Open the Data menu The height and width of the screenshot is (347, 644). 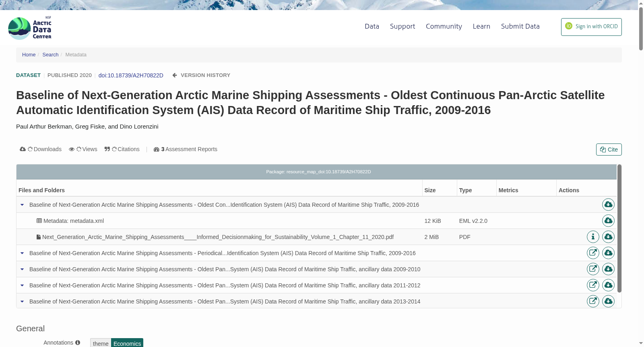[x=372, y=26]
